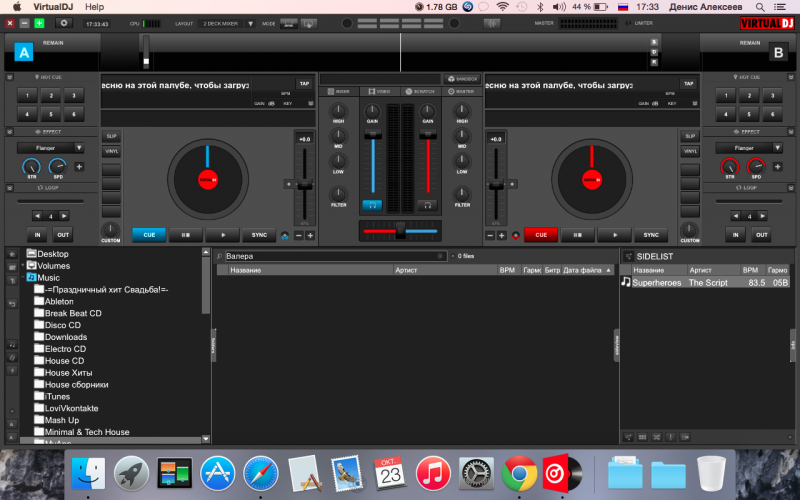800x500 pixels.
Task: Open the sidelist options icon next to SIDELIST
Action: point(629,256)
